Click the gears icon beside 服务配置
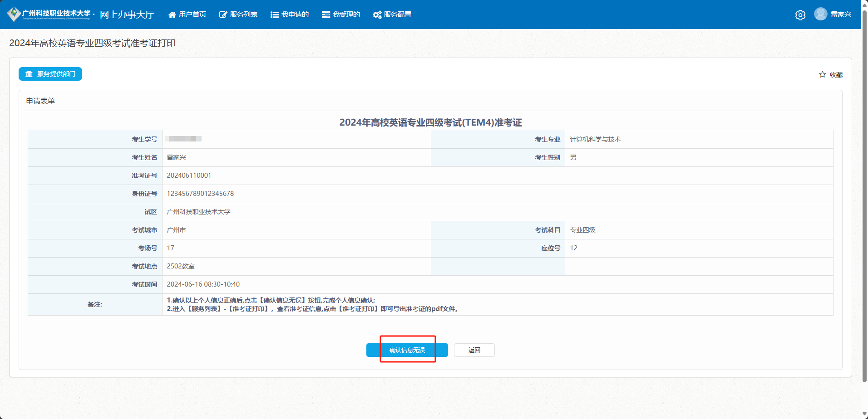868x419 pixels. (377, 15)
